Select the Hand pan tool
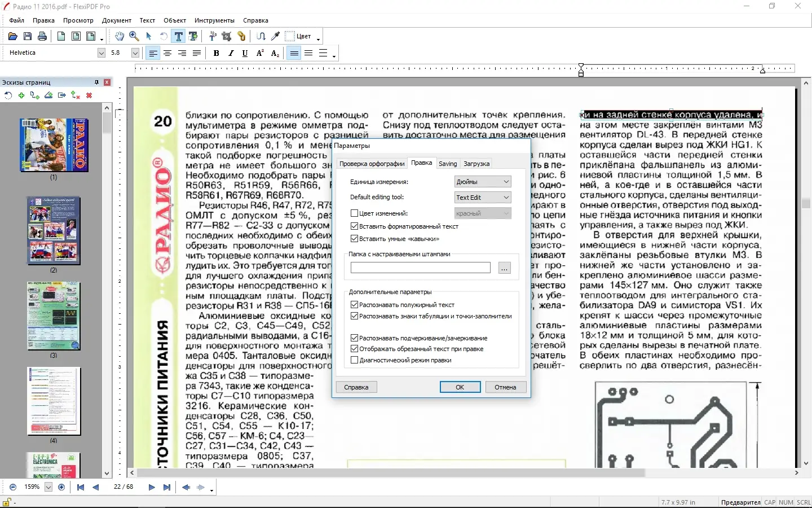 [x=120, y=36]
